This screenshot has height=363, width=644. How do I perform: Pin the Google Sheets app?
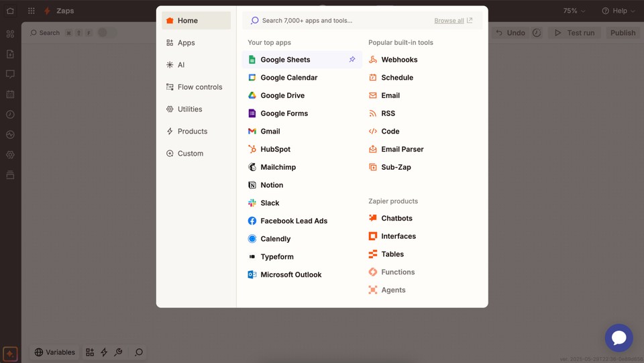tap(352, 60)
